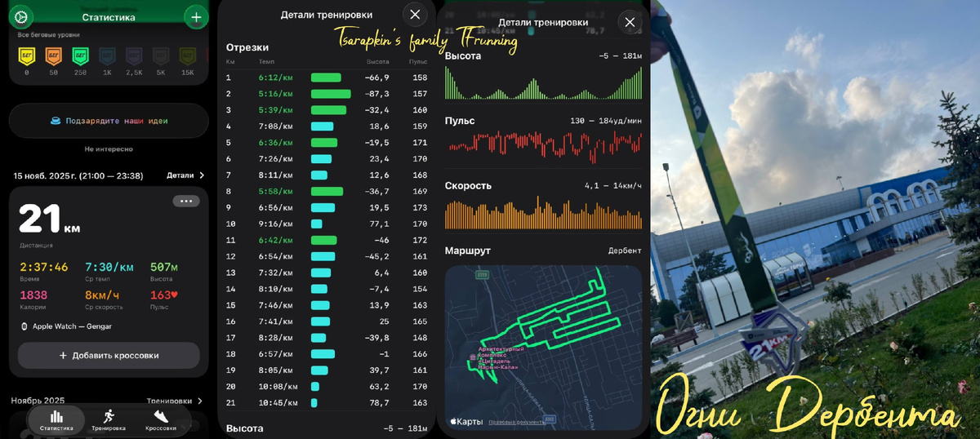The width and height of the screenshot is (980, 439).
Task: Open the three-dots workout options menu
Action: [185, 201]
